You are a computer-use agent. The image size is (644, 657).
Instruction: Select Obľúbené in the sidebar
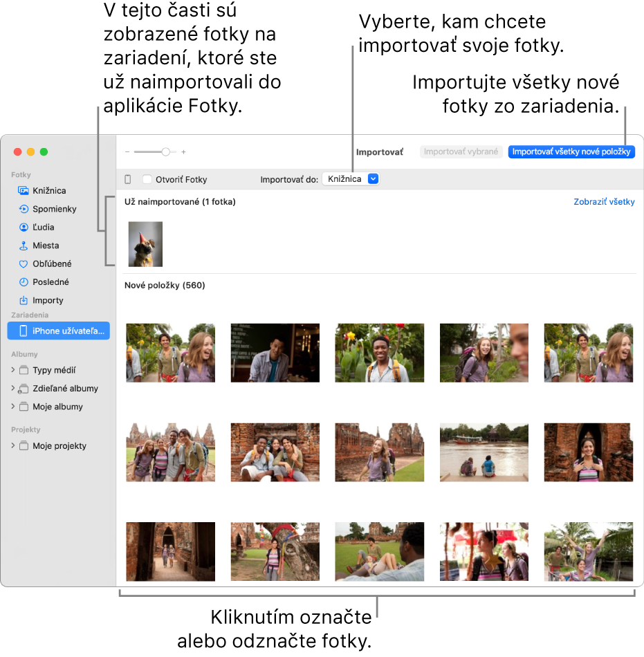coord(48,263)
